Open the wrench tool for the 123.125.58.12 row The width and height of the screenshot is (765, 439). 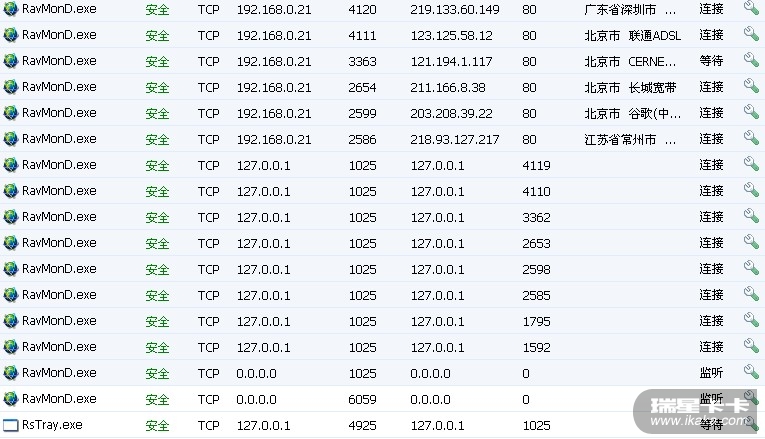(x=751, y=34)
